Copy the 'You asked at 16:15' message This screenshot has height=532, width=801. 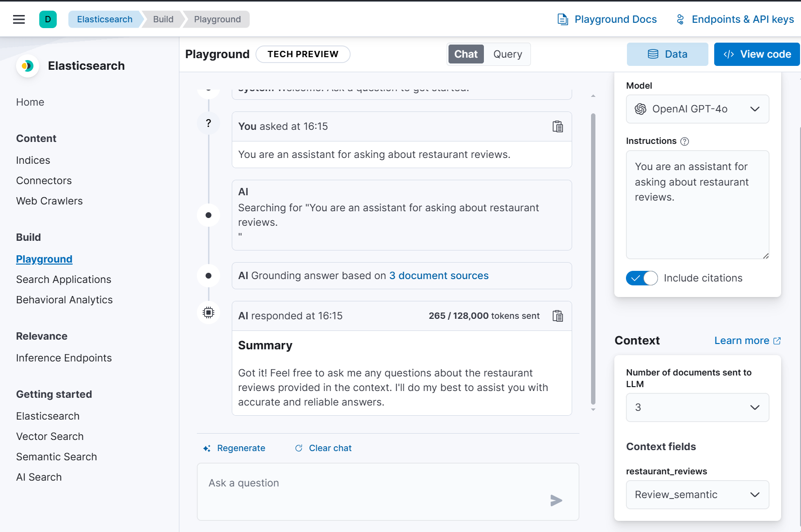pyautogui.click(x=558, y=126)
